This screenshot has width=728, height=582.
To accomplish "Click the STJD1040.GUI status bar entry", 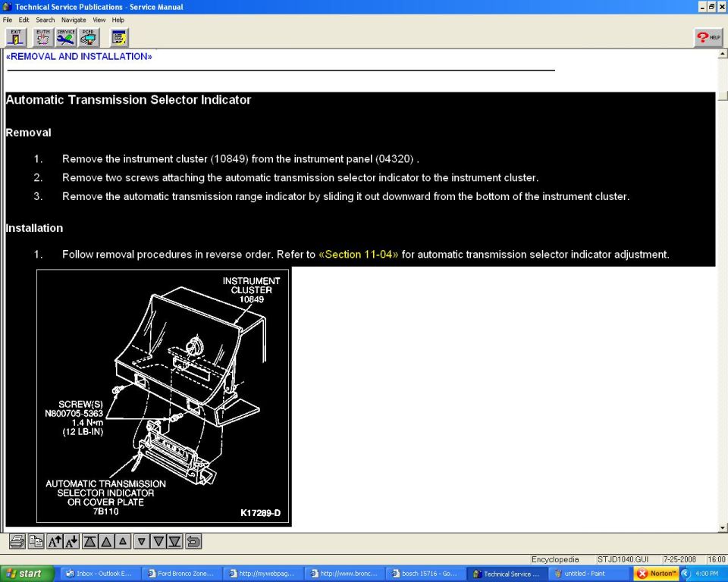I will [x=623, y=559].
